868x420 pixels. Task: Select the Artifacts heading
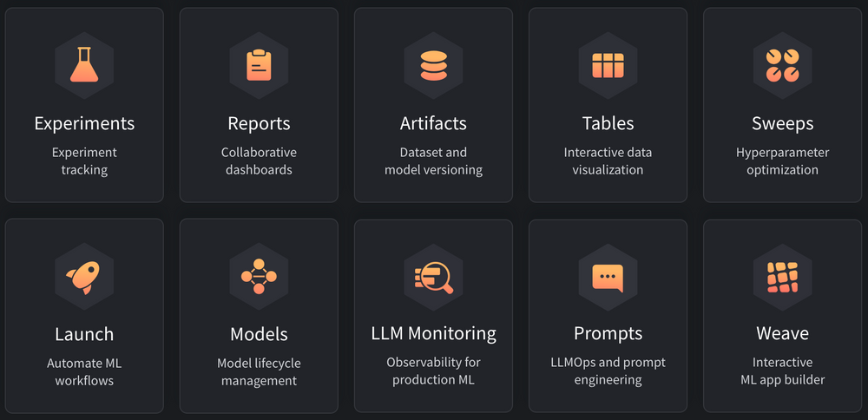(433, 123)
